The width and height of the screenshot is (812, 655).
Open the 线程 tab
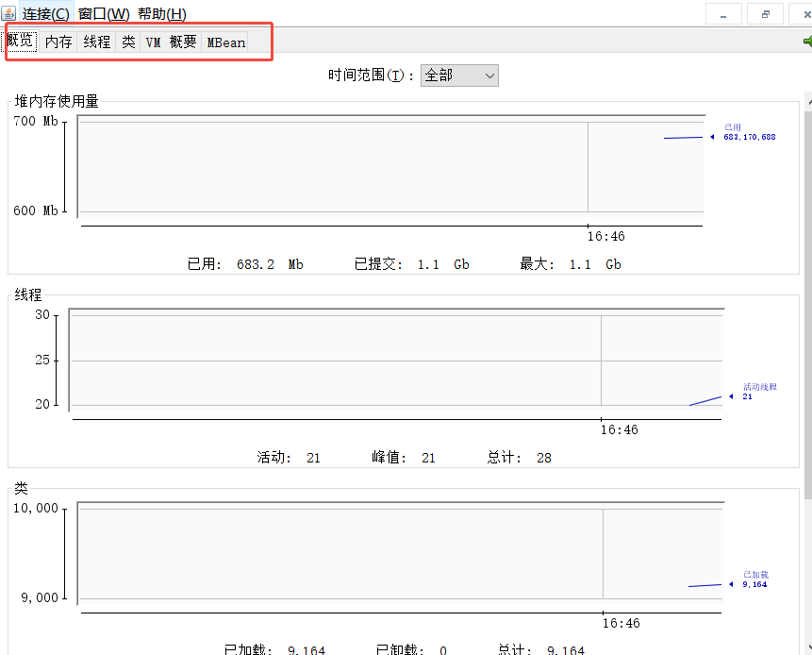95,42
